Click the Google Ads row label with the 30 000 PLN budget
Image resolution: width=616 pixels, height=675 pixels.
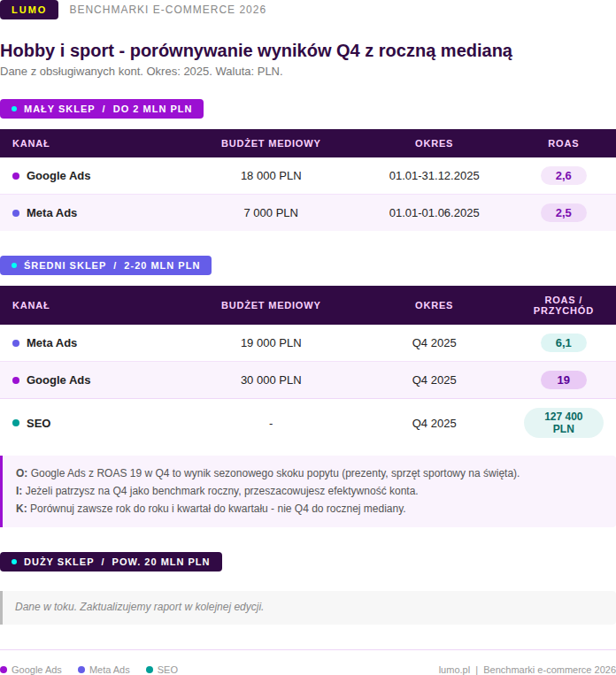pyautogui.click(x=58, y=380)
